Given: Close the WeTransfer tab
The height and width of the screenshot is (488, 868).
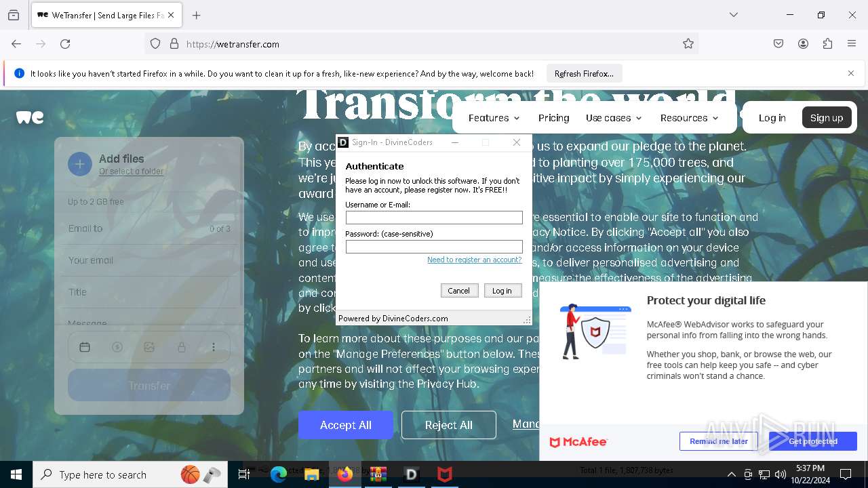Looking at the screenshot, I should tap(171, 15).
